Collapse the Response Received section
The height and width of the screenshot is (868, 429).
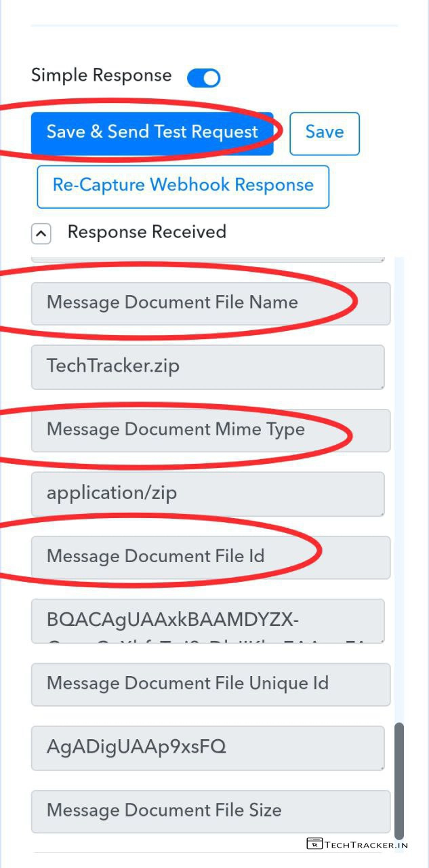[x=41, y=234]
